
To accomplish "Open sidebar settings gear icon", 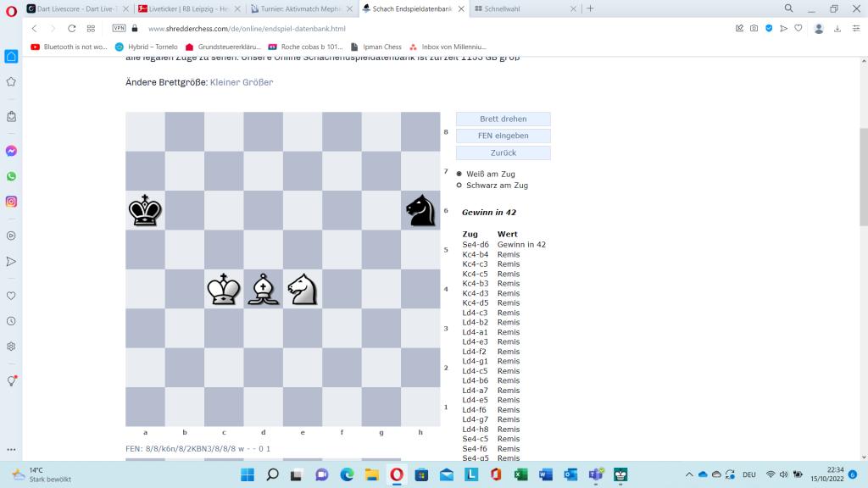I will 12,347.
